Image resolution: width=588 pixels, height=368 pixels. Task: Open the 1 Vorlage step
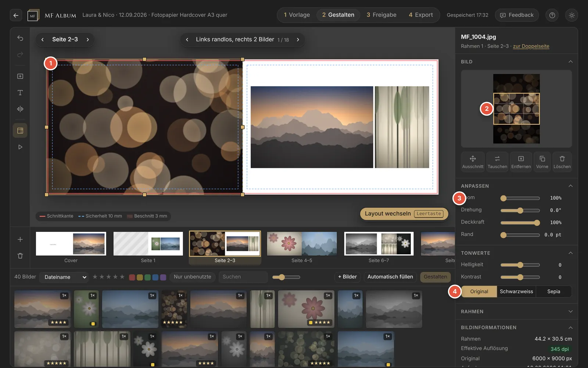point(297,15)
